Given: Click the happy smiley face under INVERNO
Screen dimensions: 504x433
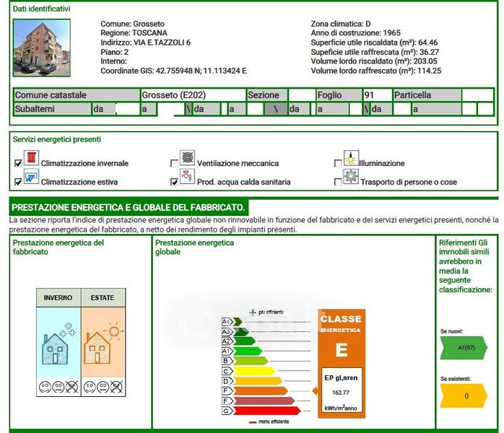Looking at the screenshot, I should [x=45, y=387].
